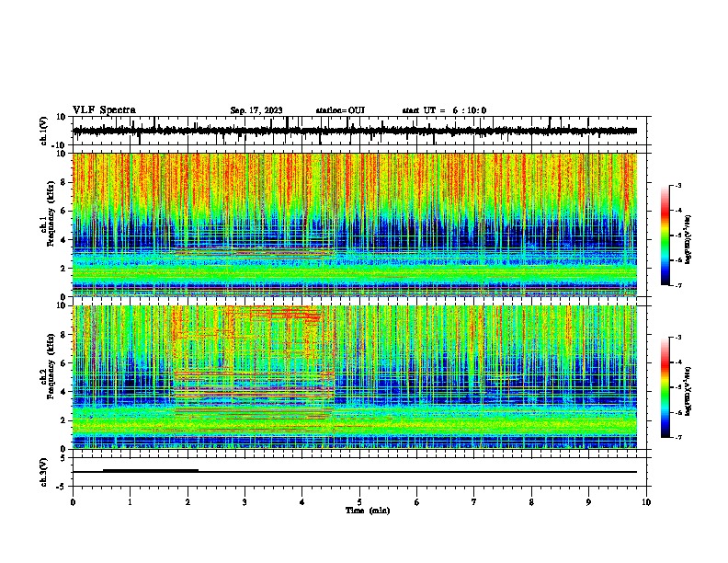Click the ch.1 colorbar "log(PSD)" units label

[688, 239]
